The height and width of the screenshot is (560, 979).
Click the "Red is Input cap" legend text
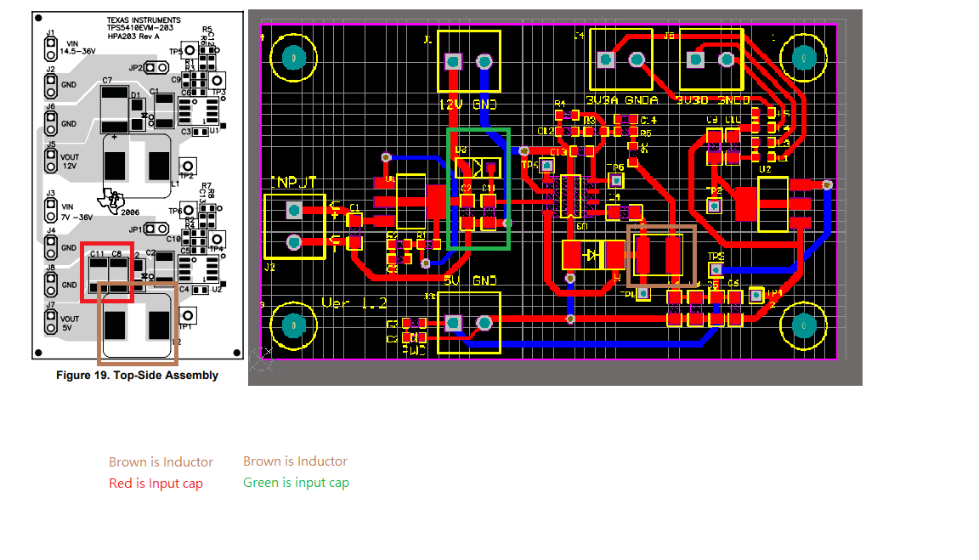(156, 484)
